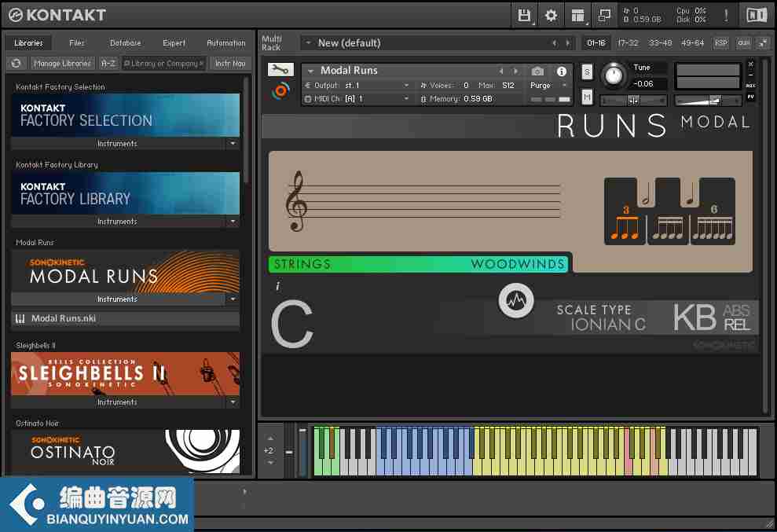777x532 pixels.
Task: Mute the Modal Runs instrument
Action: point(587,97)
